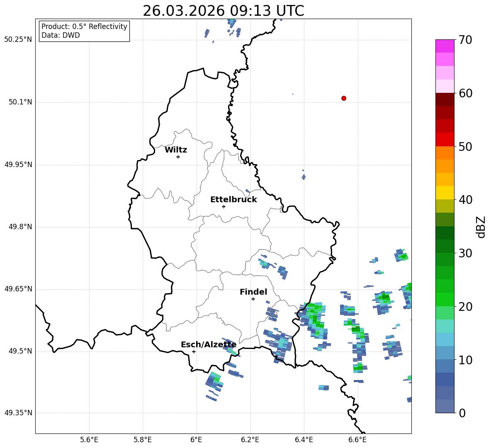The width and height of the screenshot is (491, 448).
Task: Click the 0 label on colorbar
Action: point(462,413)
